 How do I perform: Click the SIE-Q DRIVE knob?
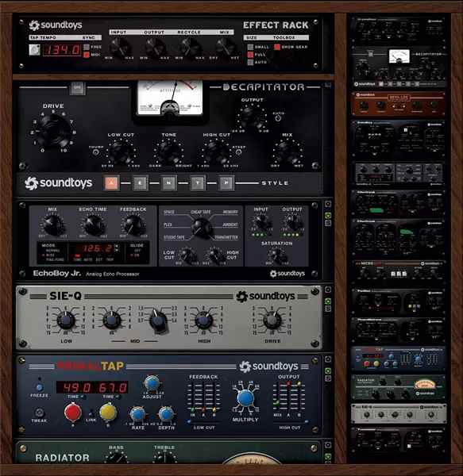(272, 320)
